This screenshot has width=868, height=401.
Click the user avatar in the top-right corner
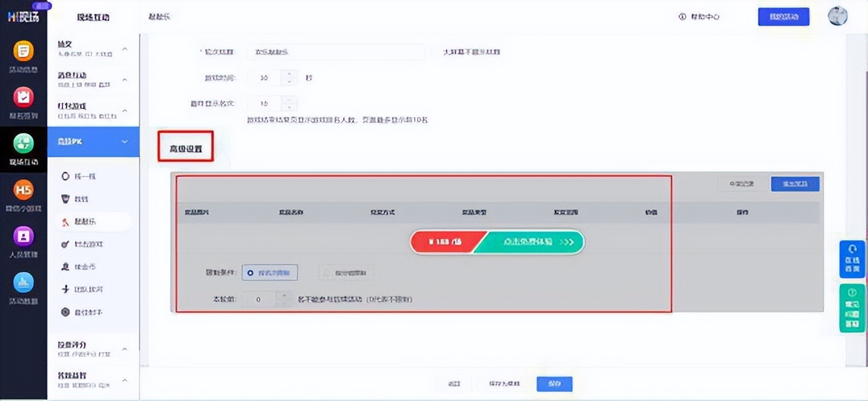pyautogui.click(x=838, y=16)
